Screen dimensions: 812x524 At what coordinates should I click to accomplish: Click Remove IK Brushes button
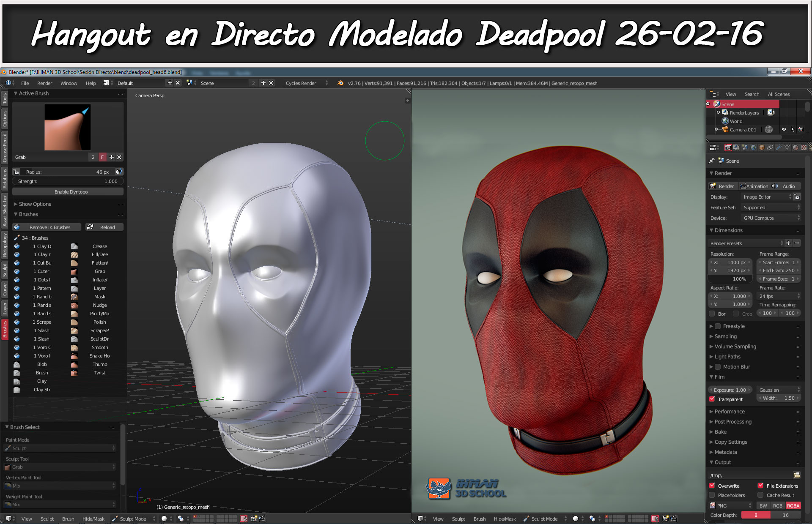[47, 227]
